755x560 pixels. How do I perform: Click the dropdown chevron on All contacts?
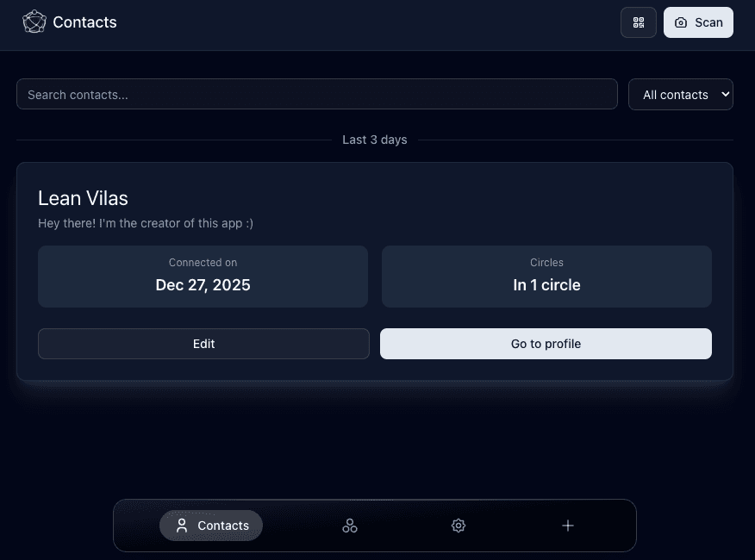[725, 94]
